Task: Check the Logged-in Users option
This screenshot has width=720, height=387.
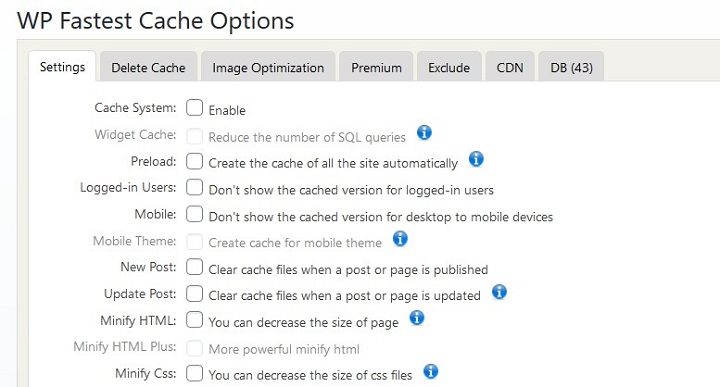Action: tap(194, 187)
